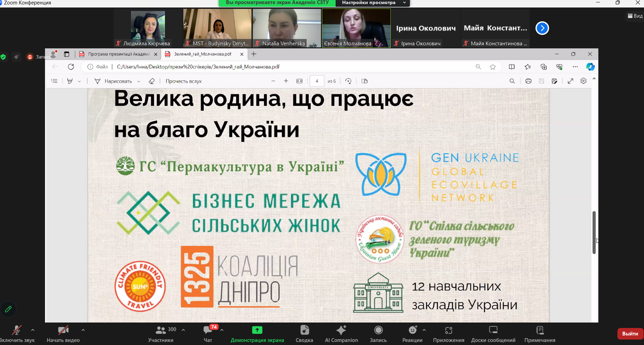This screenshot has width=644, height=345.
Task: Show next participants with blue arrow
Action: click(x=542, y=28)
